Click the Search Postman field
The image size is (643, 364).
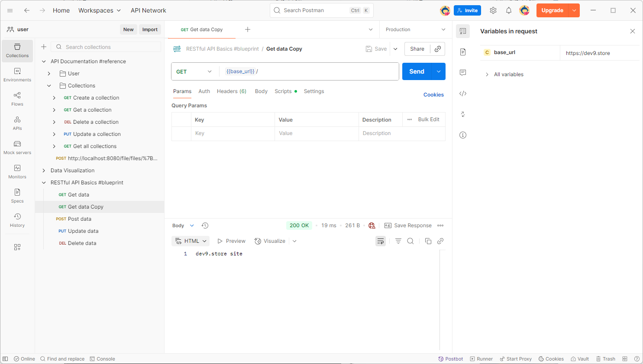[322, 10]
